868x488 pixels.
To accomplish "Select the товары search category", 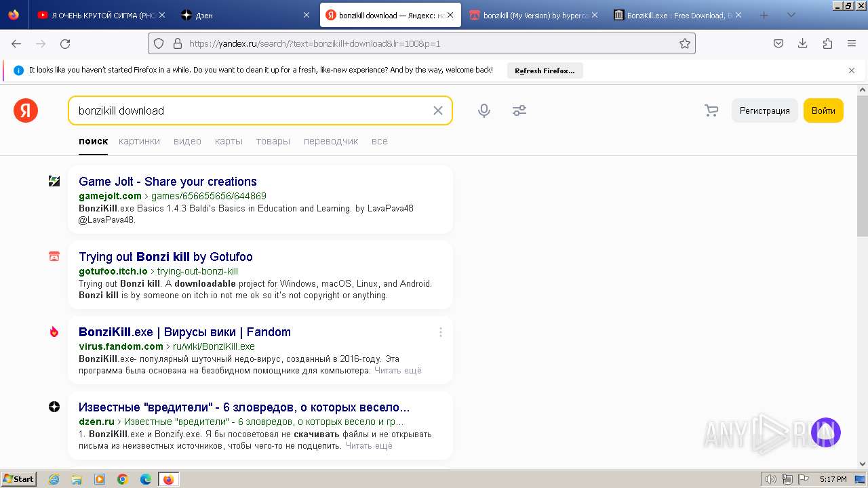I will (x=273, y=141).
